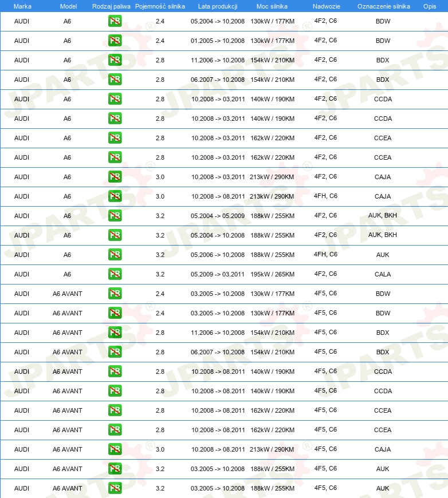Click fuel icon in A6 sedan 06.2007 BDX row
The image size is (448, 498).
point(115,80)
